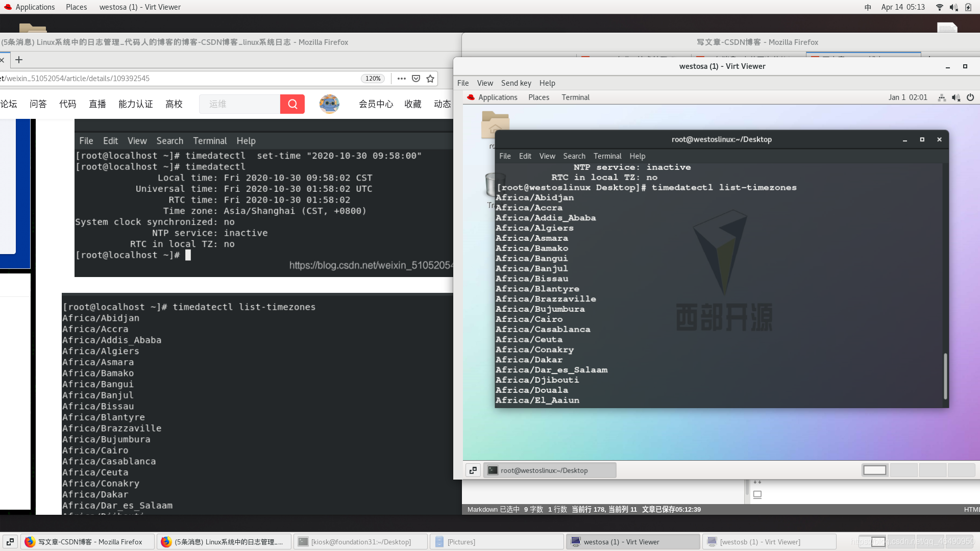Screen dimensions: 980x551
Task: Open the guest terminal File menu
Action: (x=505, y=156)
